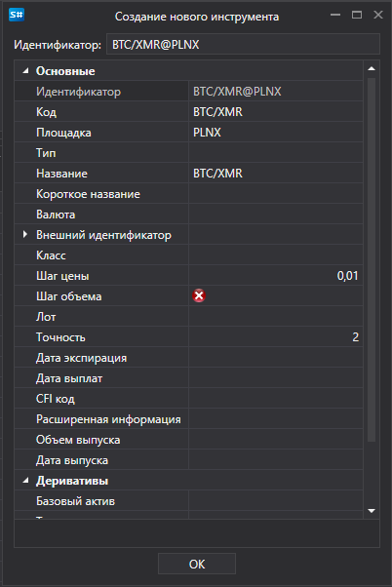Maximize the dialog window
The width and height of the screenshot is (392, 587).
click(x=357, y=15)
